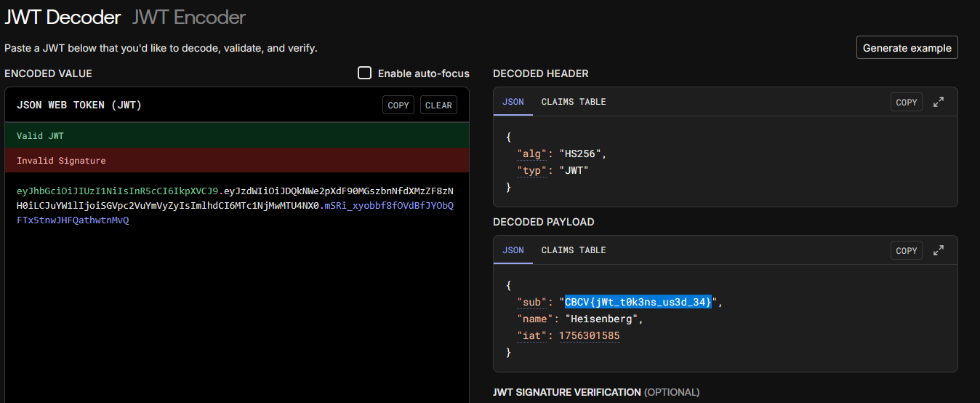Click the highlighted CBCV flag value

638,302
